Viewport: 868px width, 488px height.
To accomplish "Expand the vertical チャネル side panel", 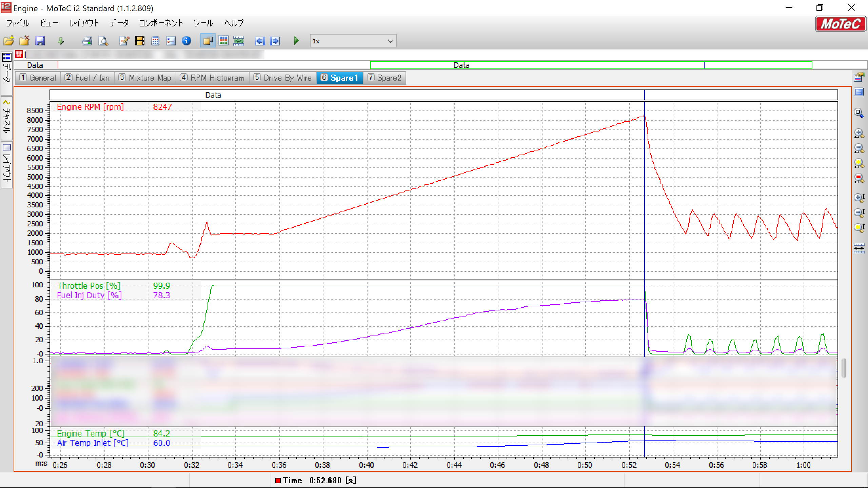I will [7, 118].
